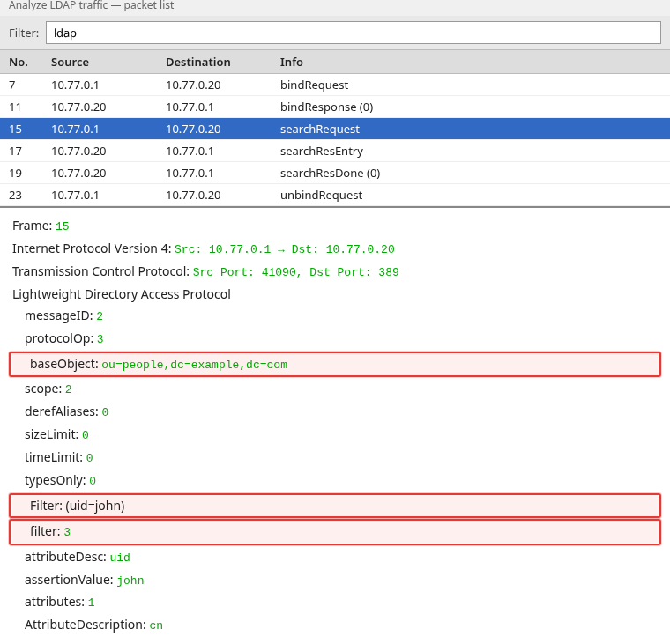670x644 pixels.
Task: Select packet 7 bindRequest row
Action: tap(335, 85)
